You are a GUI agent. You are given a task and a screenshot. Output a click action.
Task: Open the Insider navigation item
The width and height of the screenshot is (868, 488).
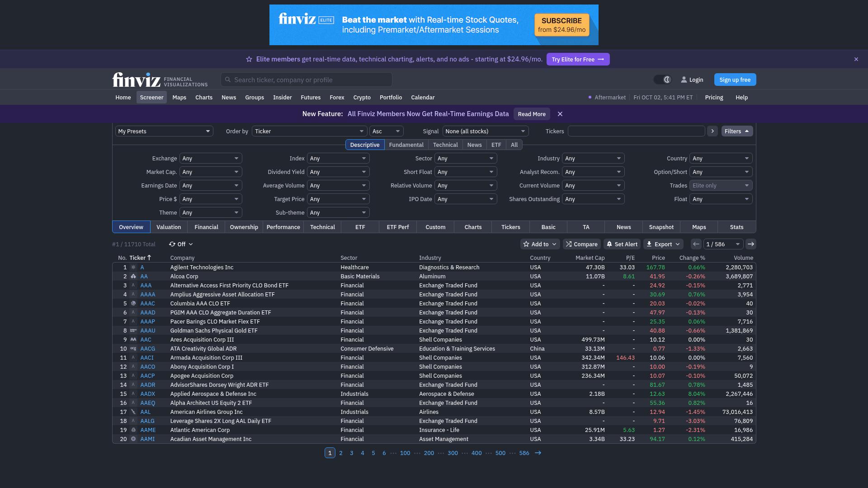coord(282,97)
